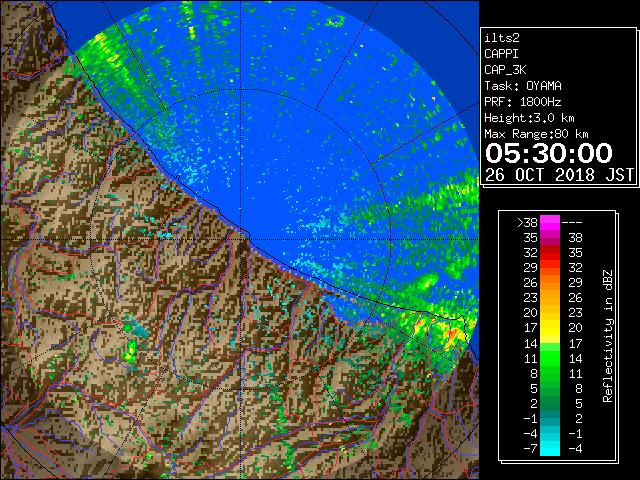
Task: Click the teal -1 dBZ color band
Action: (550, 418)
